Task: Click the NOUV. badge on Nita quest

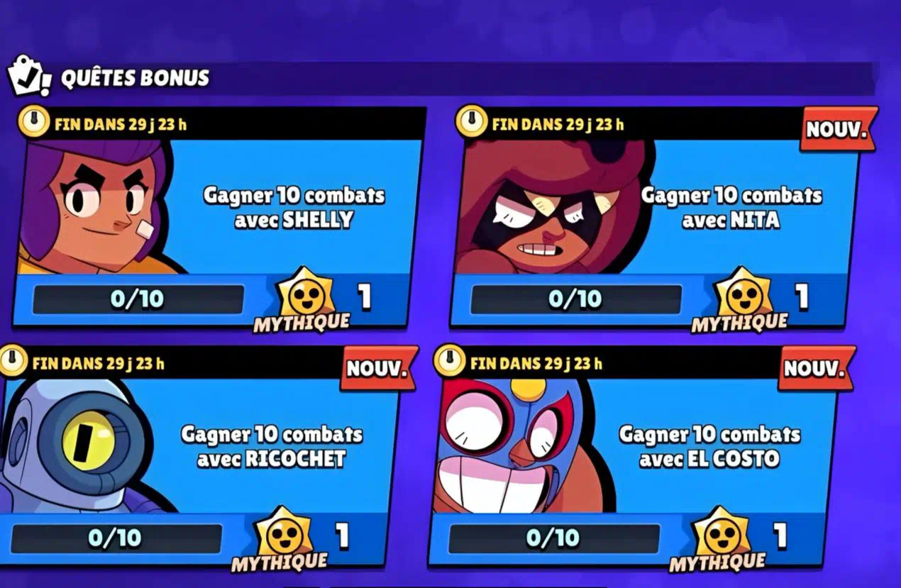Action: point(837,129)
